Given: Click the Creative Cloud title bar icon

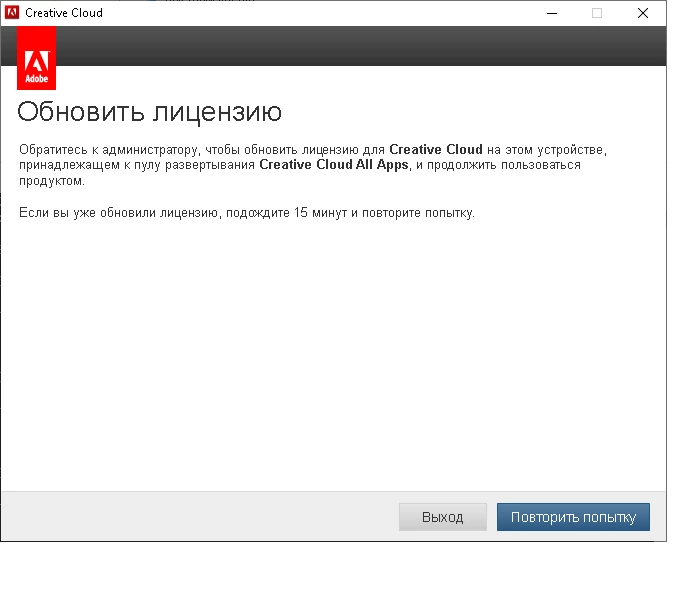Looking at the screenshot, I should [12, 12].
